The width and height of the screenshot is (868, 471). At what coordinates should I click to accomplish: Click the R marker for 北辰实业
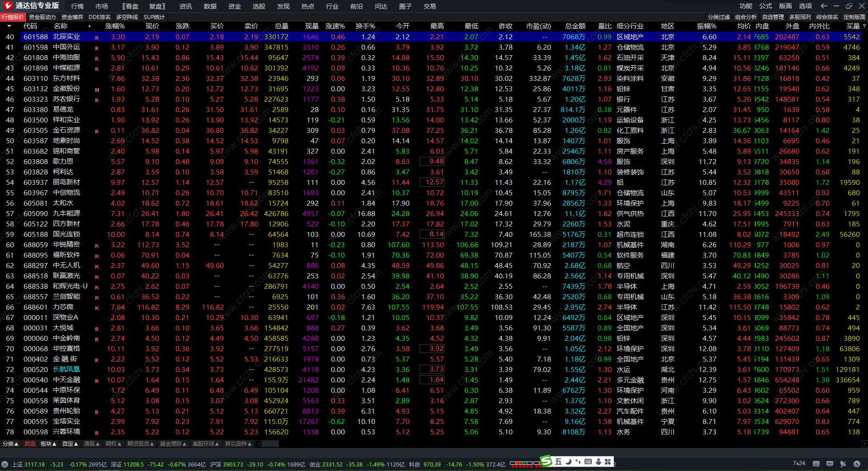(x=97, y=38)
